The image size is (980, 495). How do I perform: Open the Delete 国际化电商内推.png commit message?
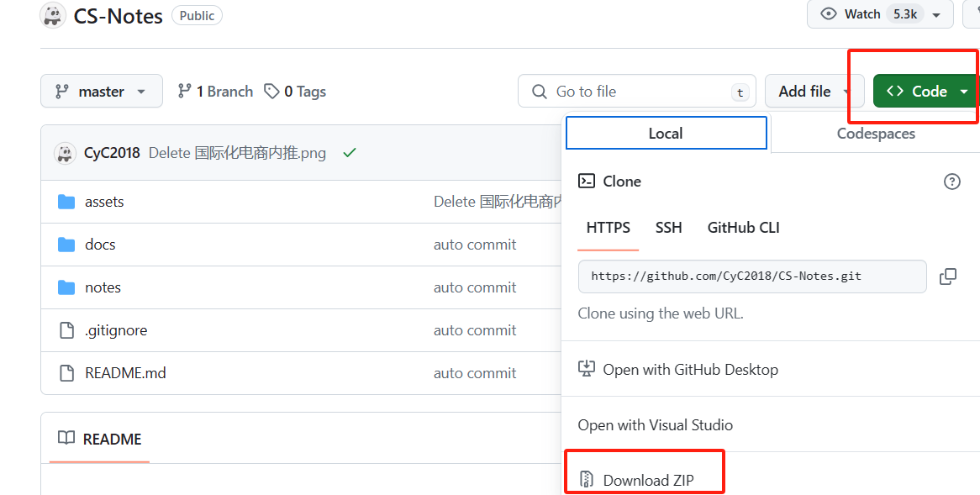238,153
